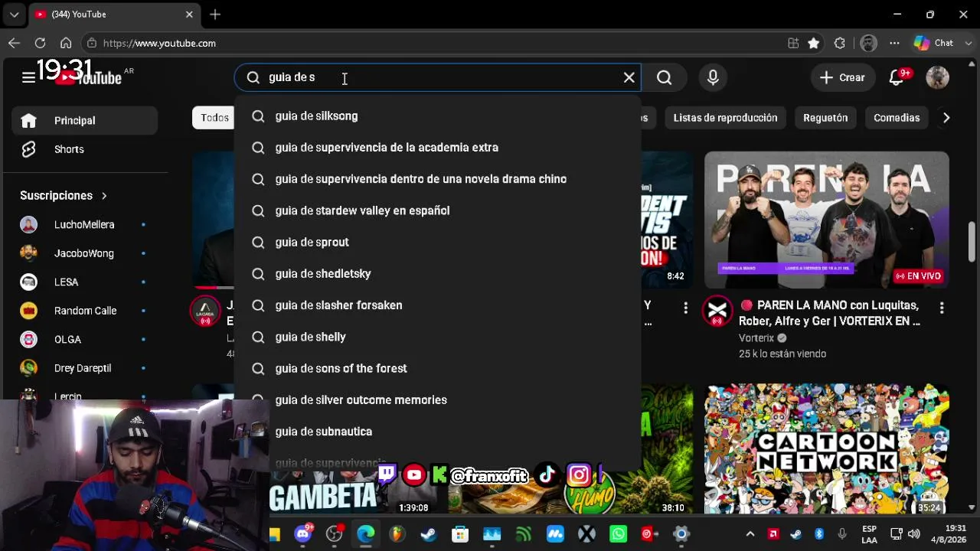The image size is (980, 551).
Task: Choose "guia de supervivencia de la academia extra"
Action: coord(438,148)
